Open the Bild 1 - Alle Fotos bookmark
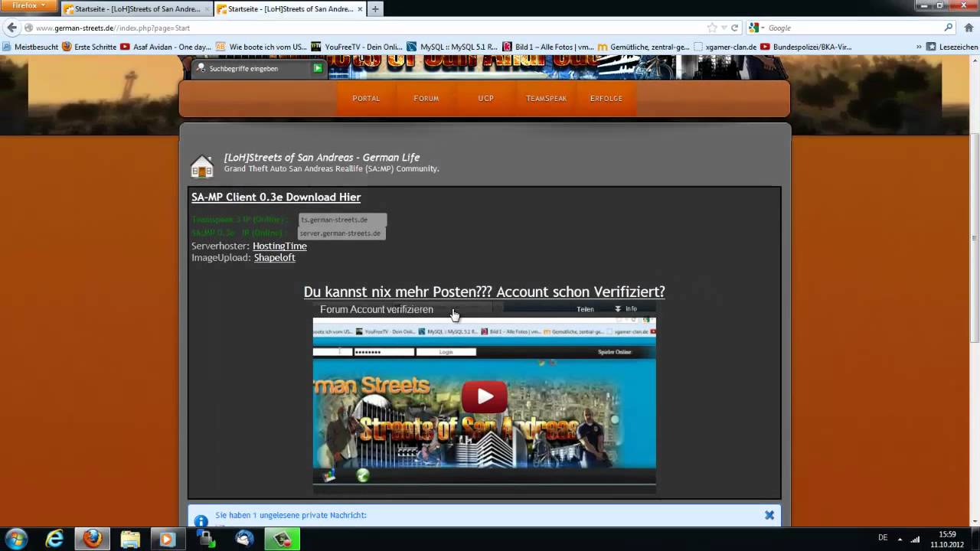The height and width of the screenshot is (551, 980). tap(547, 47)
